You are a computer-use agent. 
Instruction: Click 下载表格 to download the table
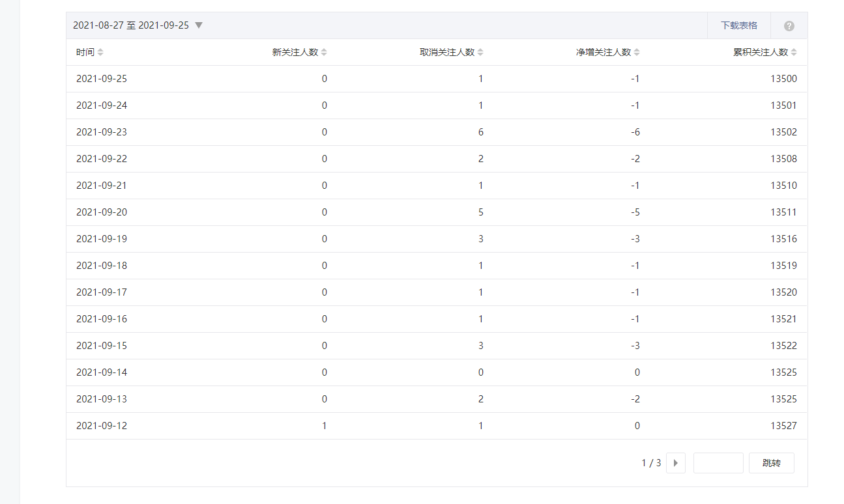(738, 25)
